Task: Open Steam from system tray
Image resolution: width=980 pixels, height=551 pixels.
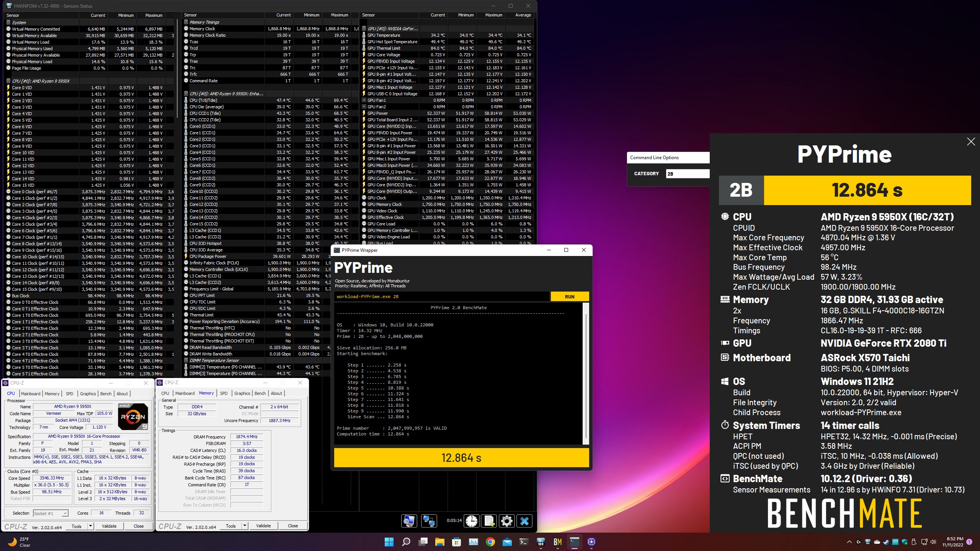Action: 886,542
